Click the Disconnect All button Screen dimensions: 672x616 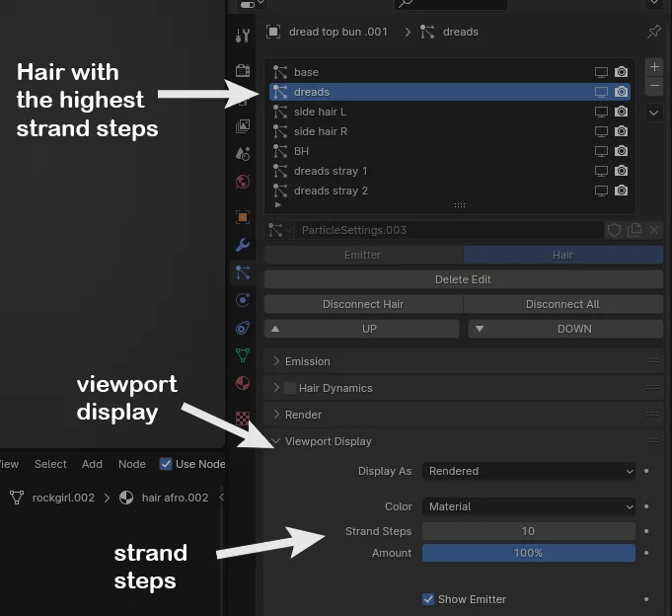click(x=563, y=304)
